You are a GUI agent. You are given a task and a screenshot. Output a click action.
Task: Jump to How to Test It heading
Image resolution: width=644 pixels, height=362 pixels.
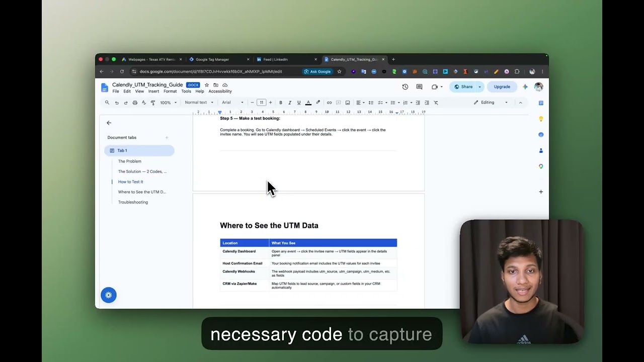pyautogui.click(x=130, y=182)
